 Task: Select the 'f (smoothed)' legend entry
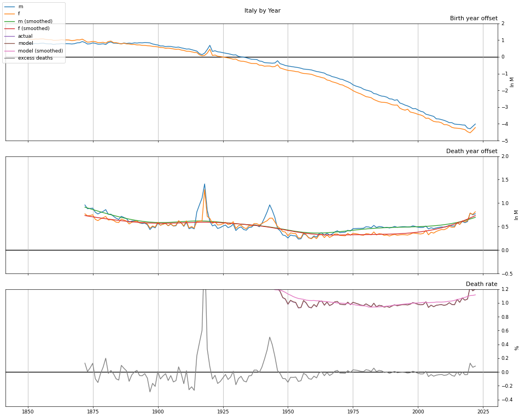pos(33,28)
